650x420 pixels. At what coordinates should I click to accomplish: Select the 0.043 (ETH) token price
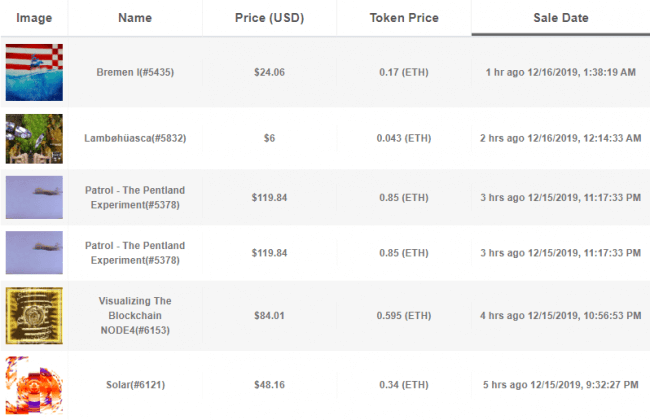(404, 138)
